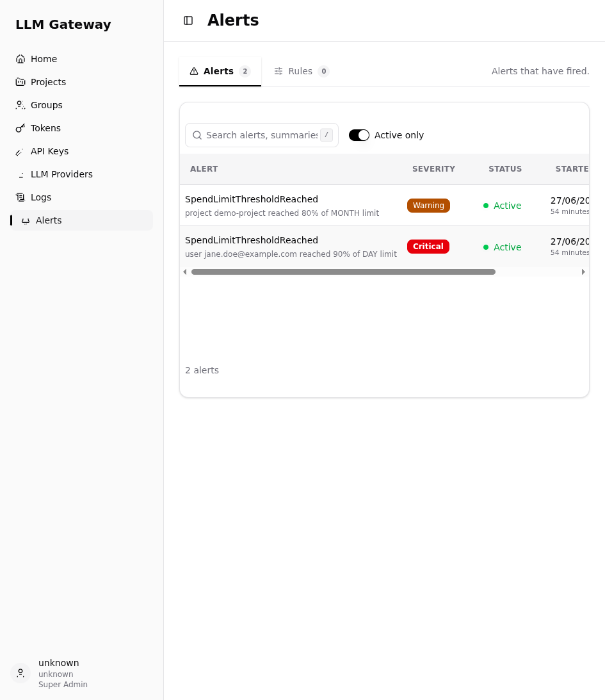Screen dimensions: 605x700
Task: Click the Alerts tab count badge
Action: click(x=245, y=72)
